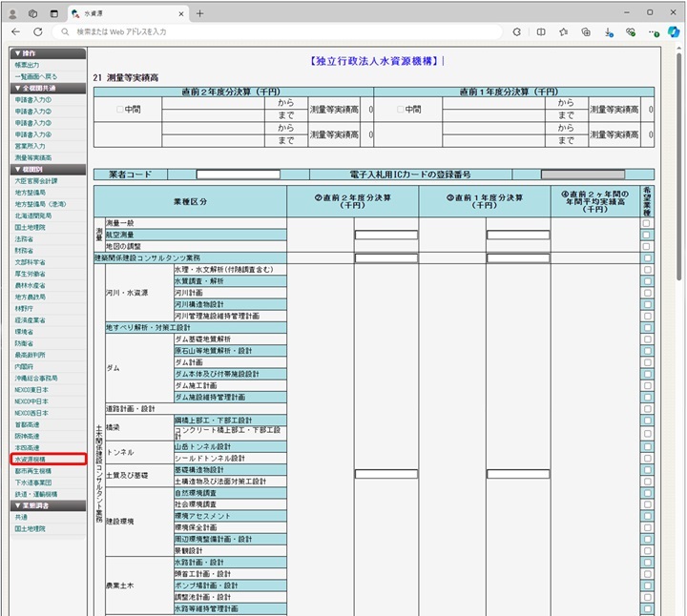The width and height of the screenshot is (687, 616).
Task: Open 大臣官房会計課 agency page
Action: pyautogui.click(x=36, y=181)
